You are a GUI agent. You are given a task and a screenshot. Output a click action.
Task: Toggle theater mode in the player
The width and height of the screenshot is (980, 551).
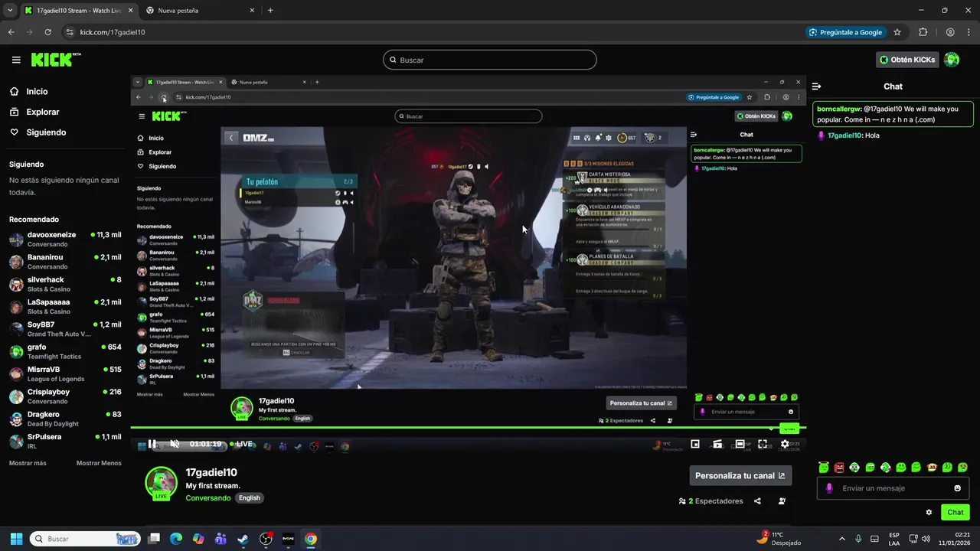pyautogui.click(x=740, y=444)
